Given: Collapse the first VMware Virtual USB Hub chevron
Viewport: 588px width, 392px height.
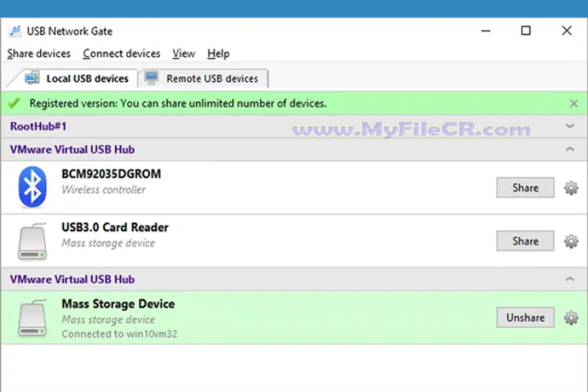Looking at the screenshot, I should click(x=570, y=149).
